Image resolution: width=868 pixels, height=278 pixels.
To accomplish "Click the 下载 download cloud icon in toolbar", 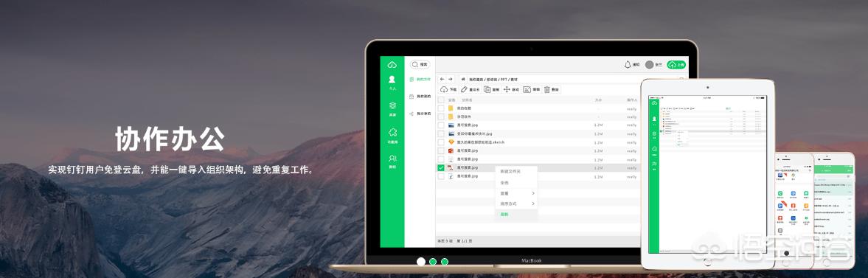I will (444, 89).
